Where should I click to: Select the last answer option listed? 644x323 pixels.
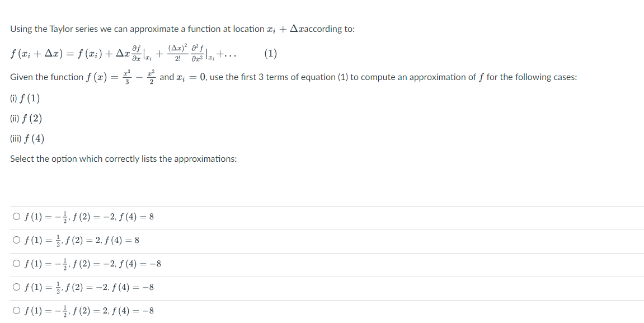click(x=84, y=310)
